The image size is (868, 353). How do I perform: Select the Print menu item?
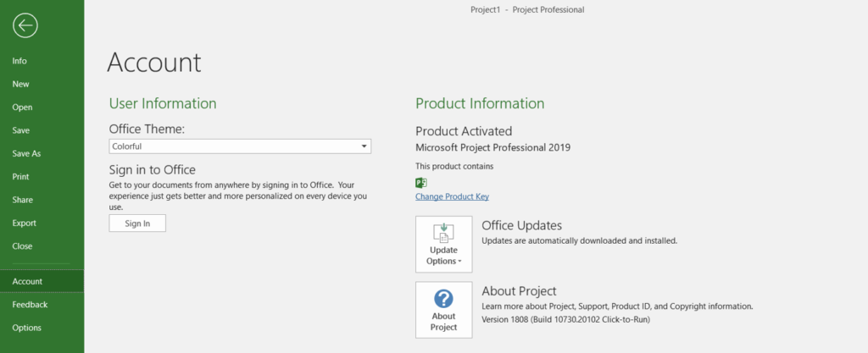(x=20, y=177)
